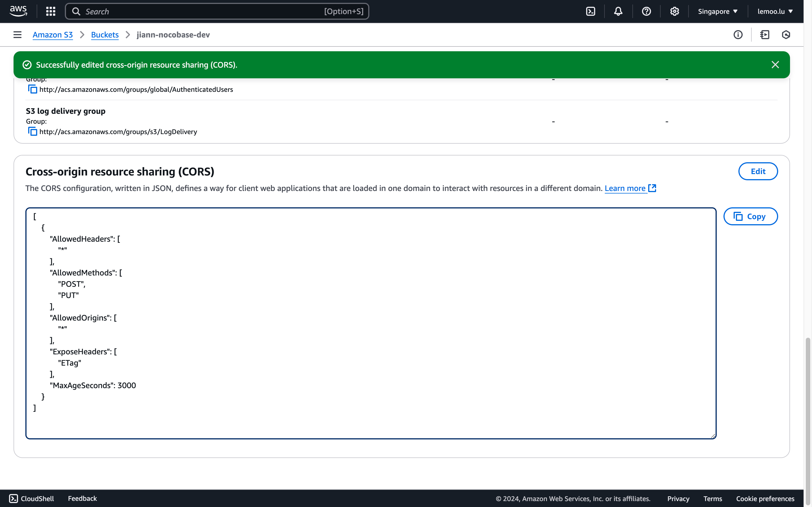Screen dimensions: 812x507
Task: Open the AWS services grid menu
Action: tap(51, 11)
